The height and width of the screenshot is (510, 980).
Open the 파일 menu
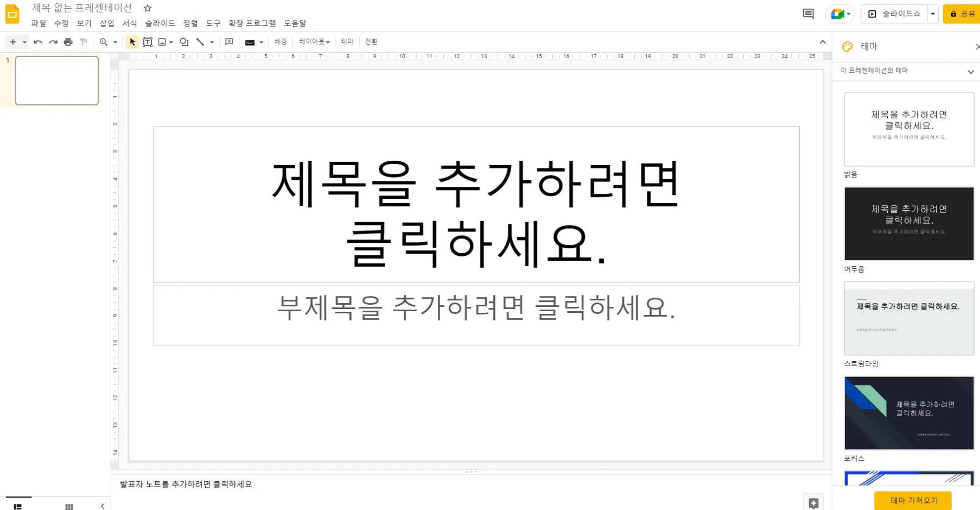(39, 23)
